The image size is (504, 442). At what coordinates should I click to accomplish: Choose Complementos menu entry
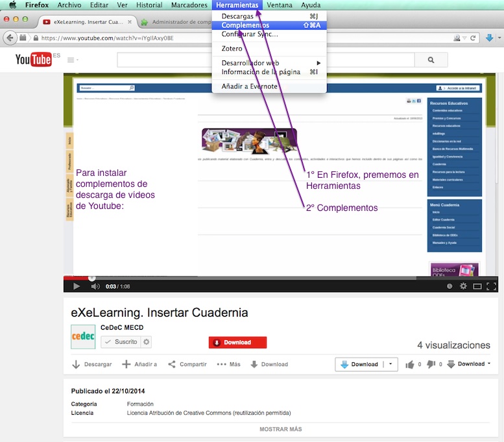pos(269,25)
